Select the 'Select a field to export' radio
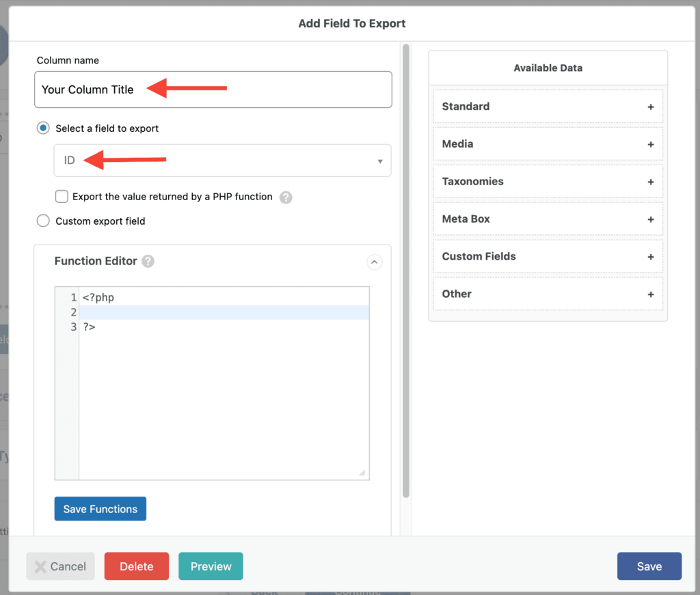This screenshot has width=700, height=595. [x=42, y=128]
